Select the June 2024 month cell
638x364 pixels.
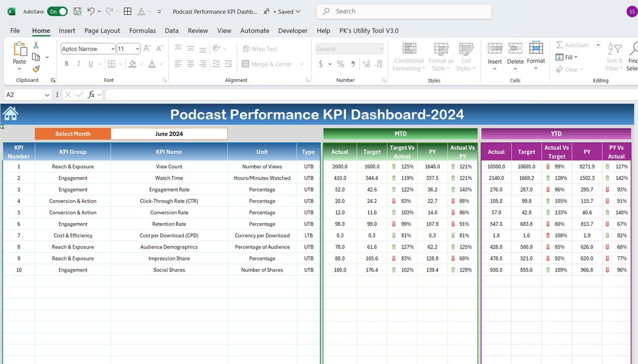(x=169, y=134)
